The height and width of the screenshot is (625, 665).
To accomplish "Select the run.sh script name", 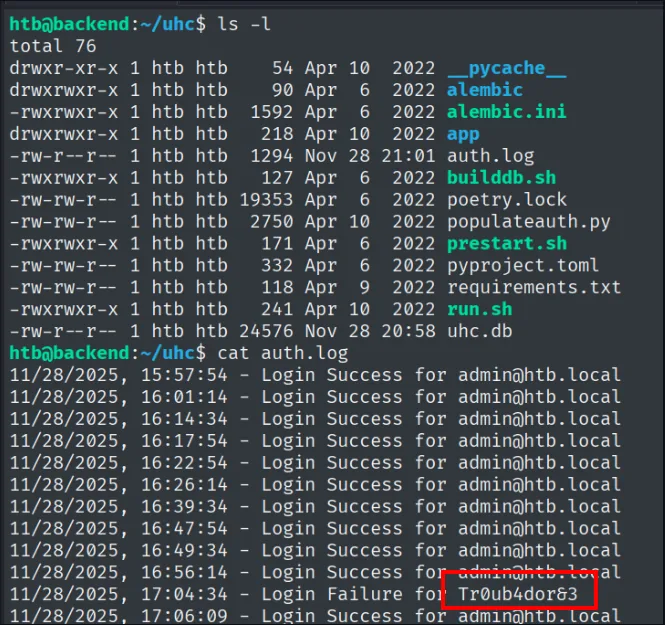I will click(480, 310).
